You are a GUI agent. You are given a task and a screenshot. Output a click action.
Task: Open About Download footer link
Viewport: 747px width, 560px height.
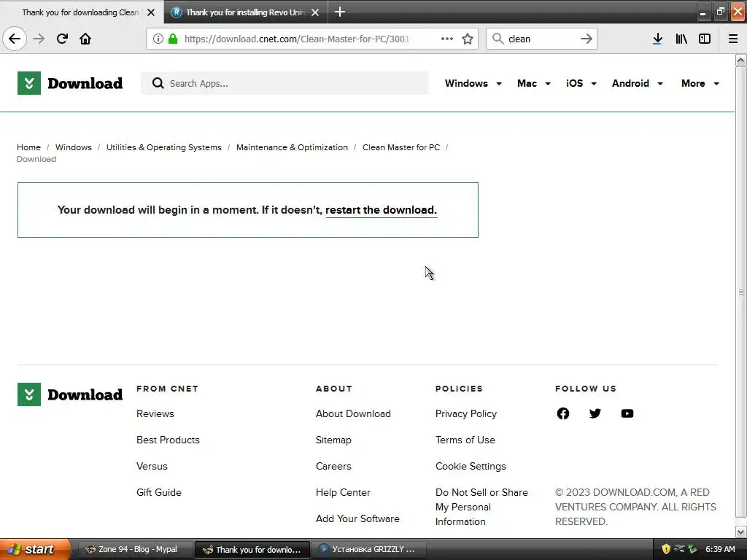click(x=353, y=413)
